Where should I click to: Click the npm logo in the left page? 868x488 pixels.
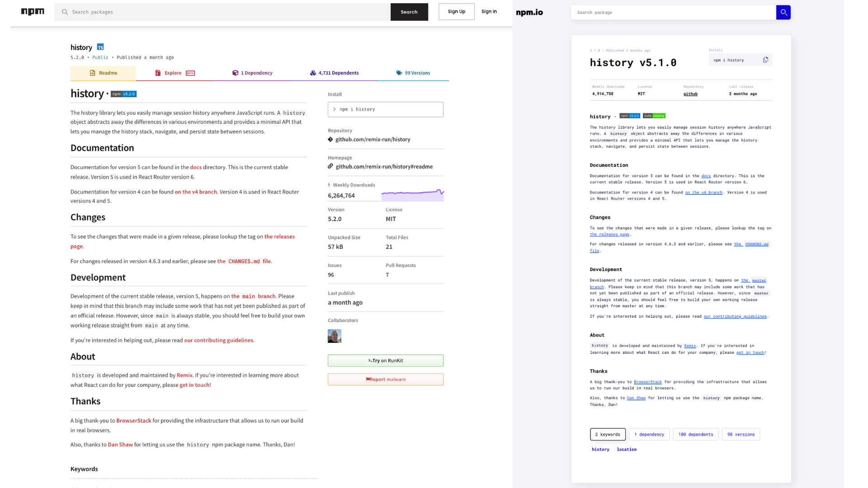click(33, 12)
